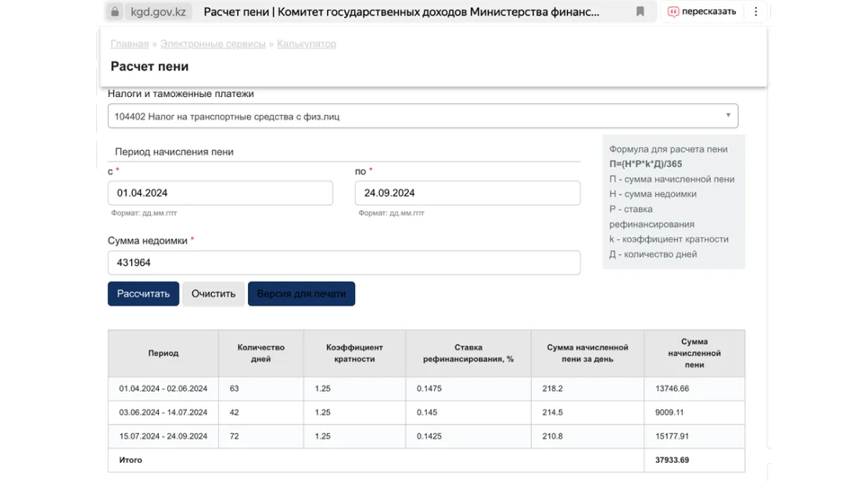
Task: Click the пересказать button
Action: coord(702,12)
